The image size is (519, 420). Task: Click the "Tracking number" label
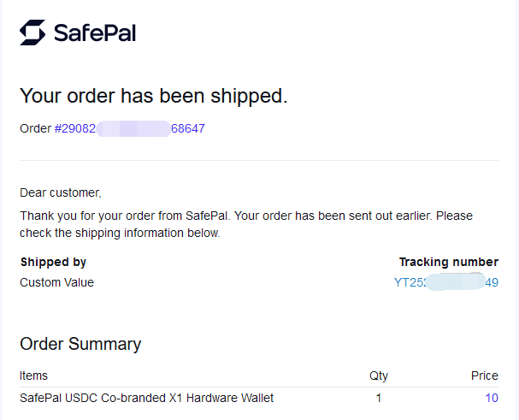(x=448, y=262)
